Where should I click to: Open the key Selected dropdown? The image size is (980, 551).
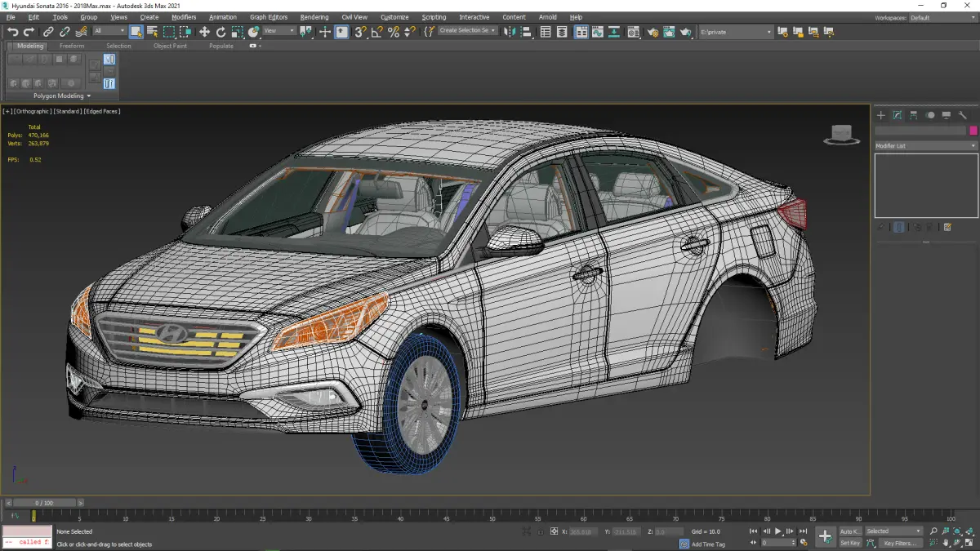pos(893,531)
